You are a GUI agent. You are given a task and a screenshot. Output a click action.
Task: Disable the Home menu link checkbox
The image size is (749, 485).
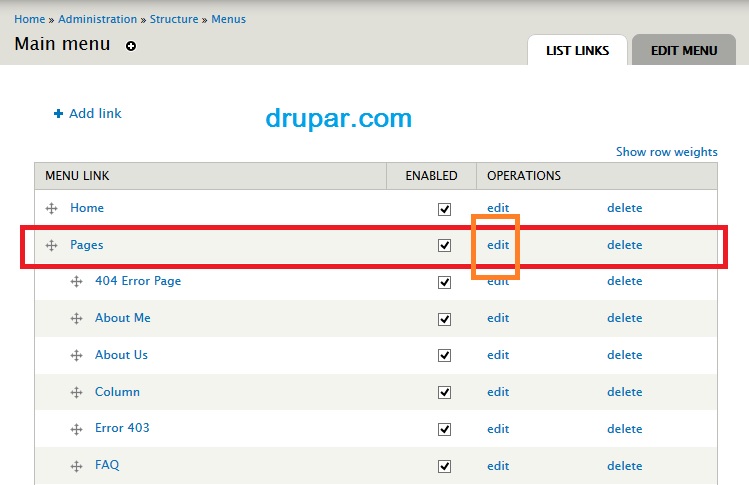tap(444, 209)
